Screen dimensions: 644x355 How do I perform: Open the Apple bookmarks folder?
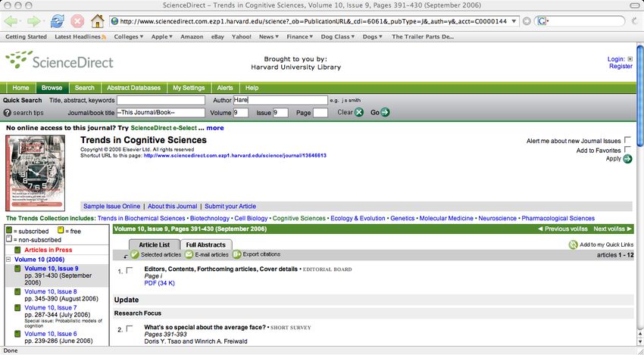[162, 37]
